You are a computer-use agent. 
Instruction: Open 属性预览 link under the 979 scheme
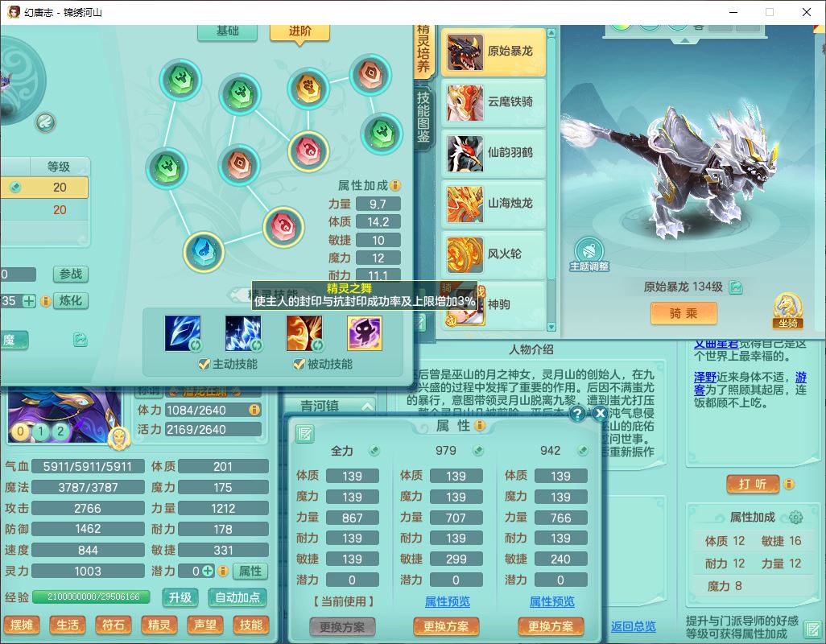tap(447, 602)
